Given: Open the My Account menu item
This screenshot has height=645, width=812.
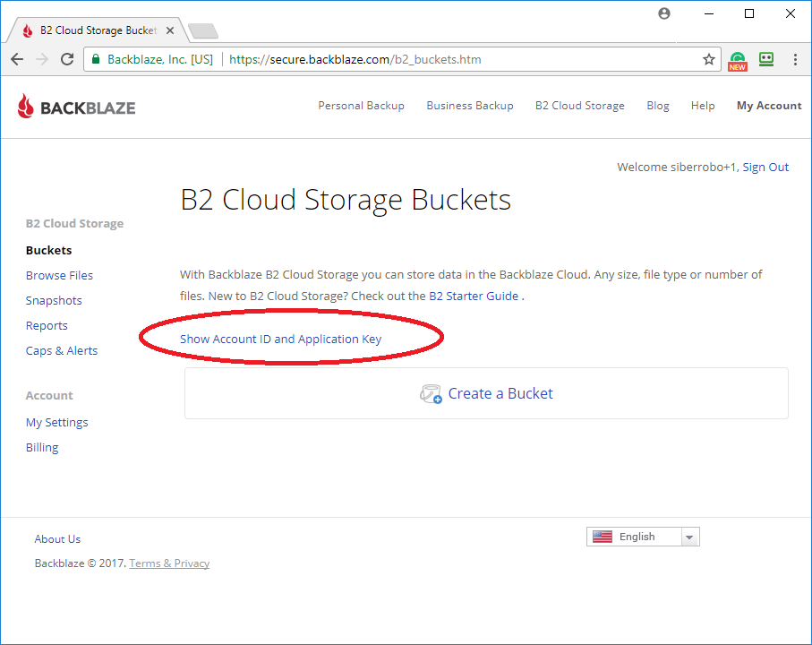Looking at the screenshot, I should [768, 106].
